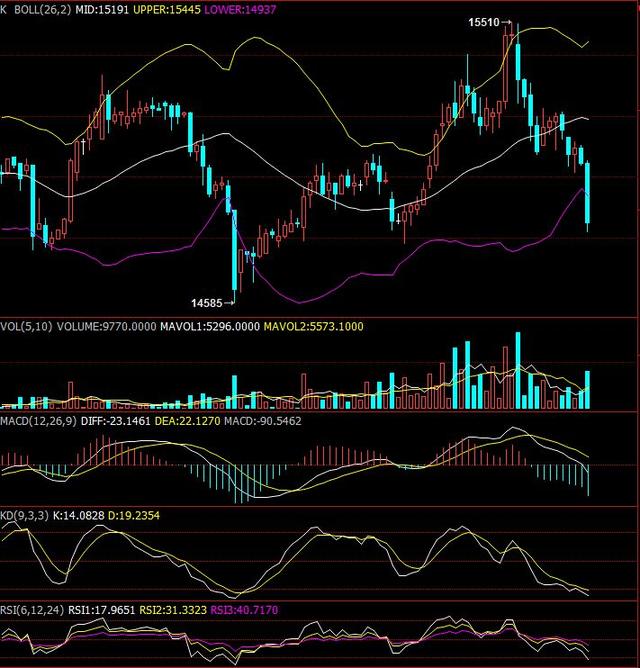Click the 15510 high price marker

point(485,21)
